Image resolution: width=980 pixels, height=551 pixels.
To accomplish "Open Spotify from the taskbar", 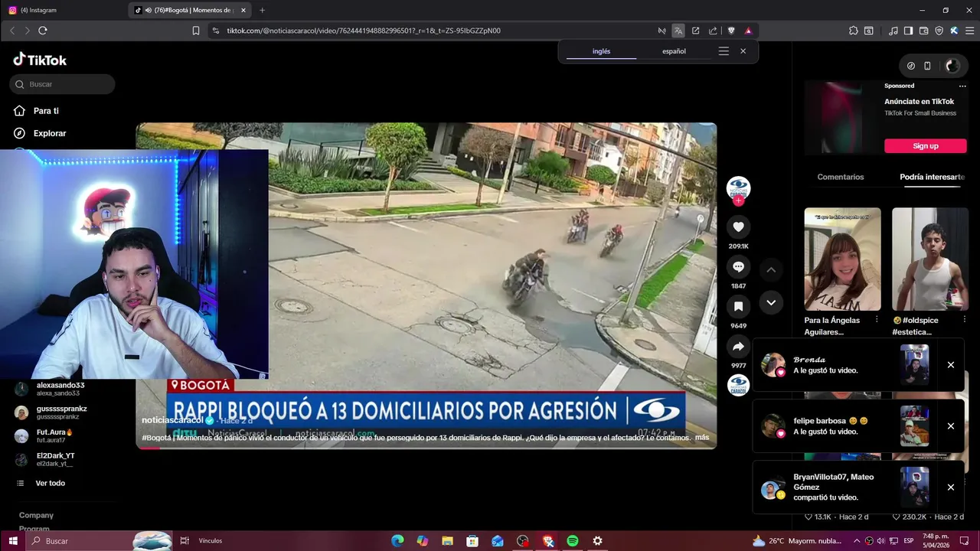I will coord(573,541).
